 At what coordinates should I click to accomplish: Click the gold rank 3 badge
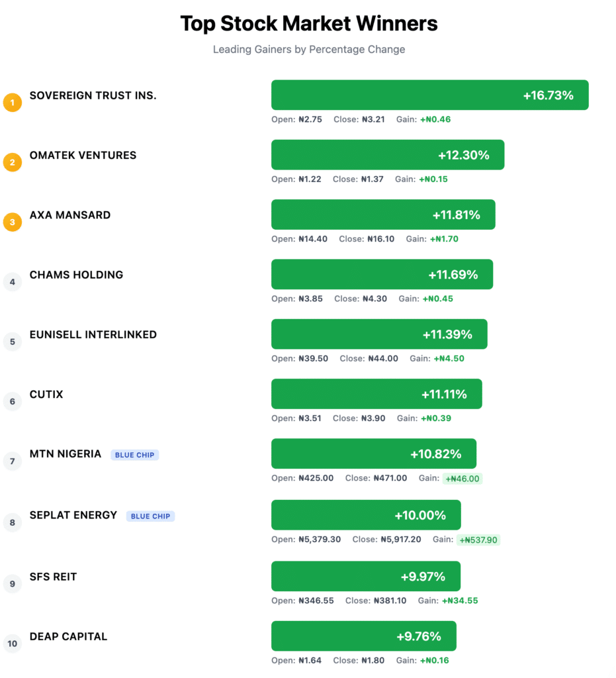(x=13, y=222)
